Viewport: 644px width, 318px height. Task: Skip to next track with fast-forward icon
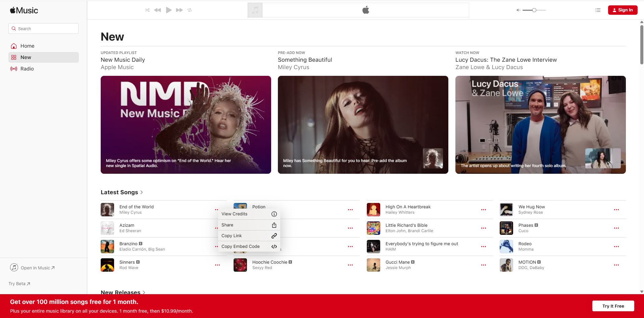coord(179,10)
